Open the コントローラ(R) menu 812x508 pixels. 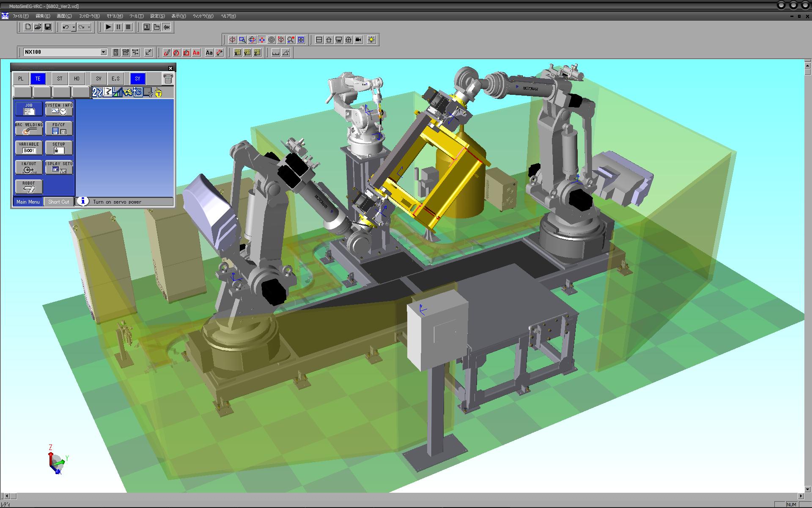[89, 16]
